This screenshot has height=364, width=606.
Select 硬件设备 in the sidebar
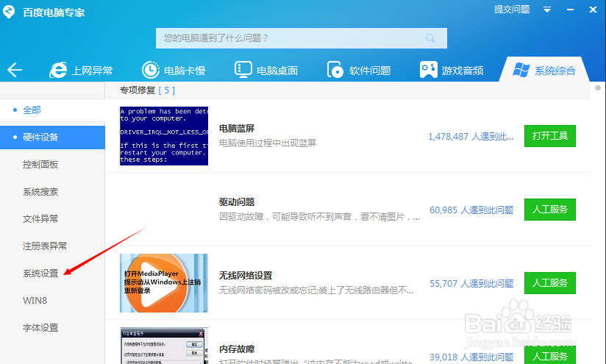pos(52,138)
